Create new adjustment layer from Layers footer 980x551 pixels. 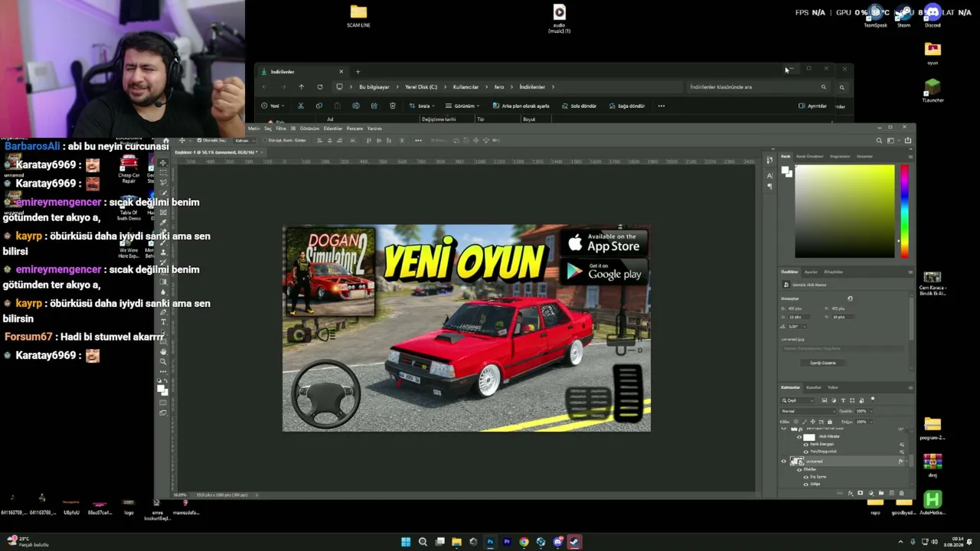[871, 494]
